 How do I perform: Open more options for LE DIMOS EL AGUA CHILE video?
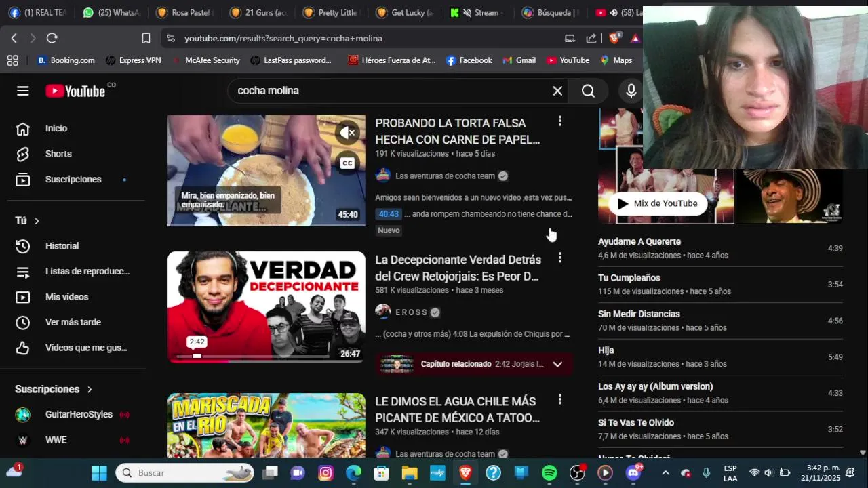tap(559, 400)
